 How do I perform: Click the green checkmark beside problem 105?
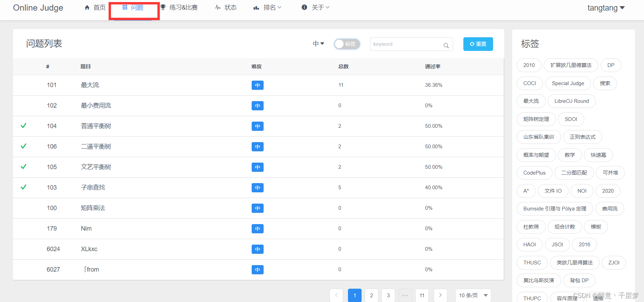24,167
